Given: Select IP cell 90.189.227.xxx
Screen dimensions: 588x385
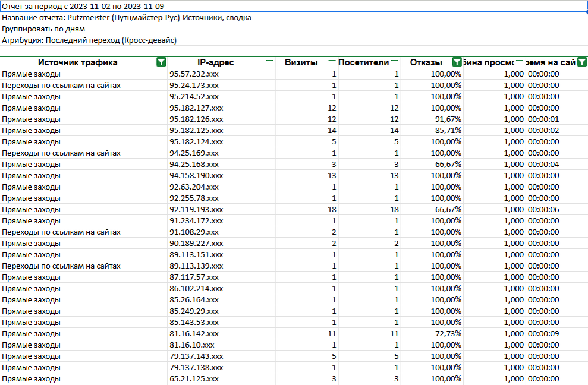Looking at the screenshot, I should click(222, 243).
